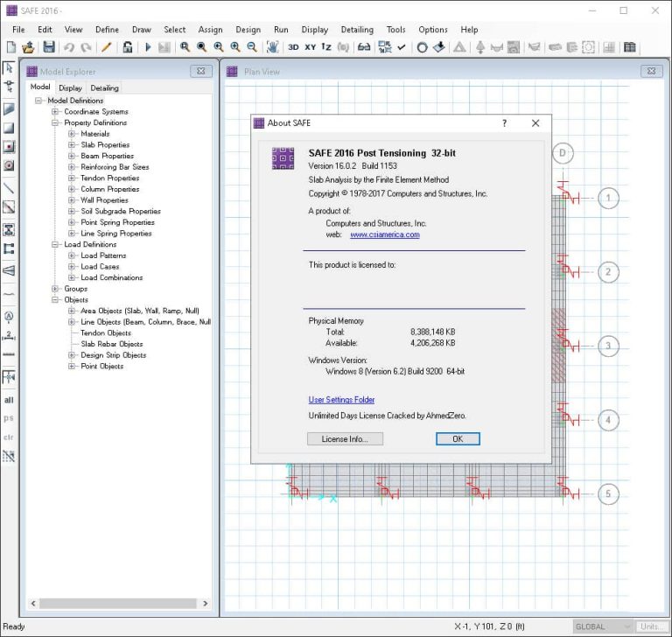The image size is (672, 637).
Task: Open the tables icon at toolbar end
Action: (630, 47)
